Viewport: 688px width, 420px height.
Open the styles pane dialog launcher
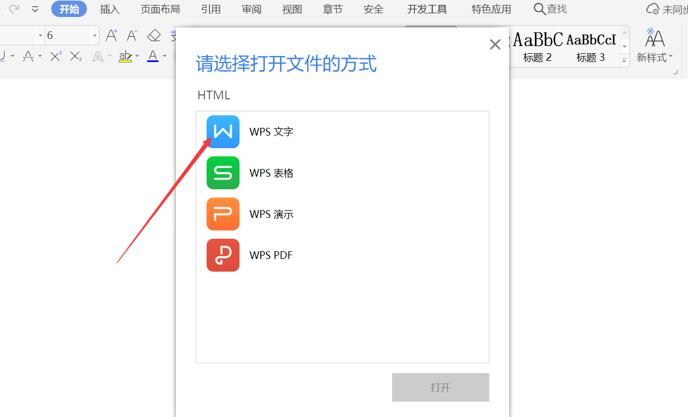coord(676,72)
